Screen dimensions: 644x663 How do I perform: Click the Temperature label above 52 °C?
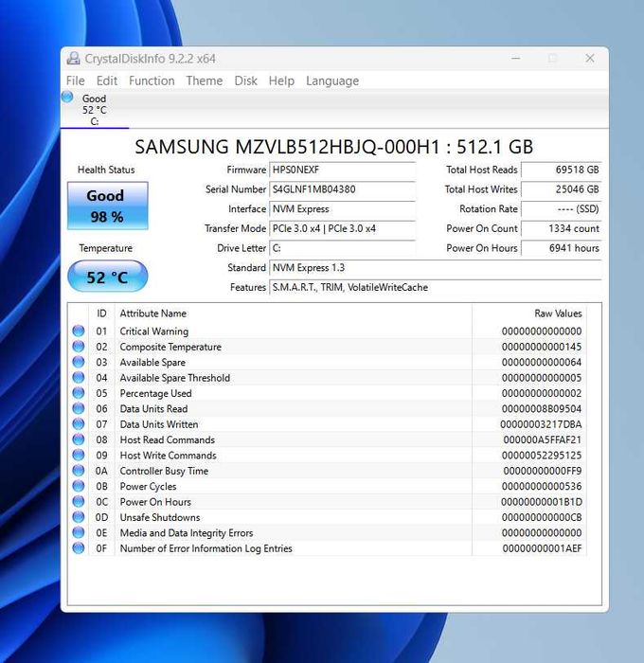click(106, 248)
